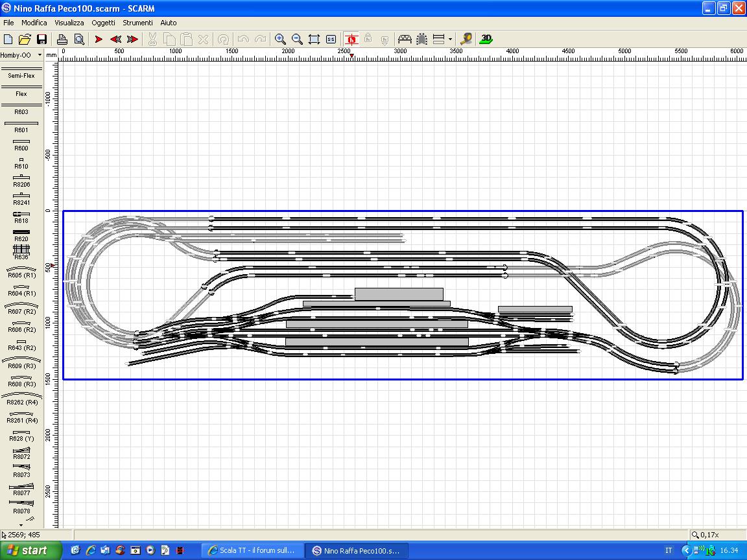The height and width of the screenshot is (560, 747).
Task: Expand hidden system tray icons arrow
Action: click(x=686, y=550)
